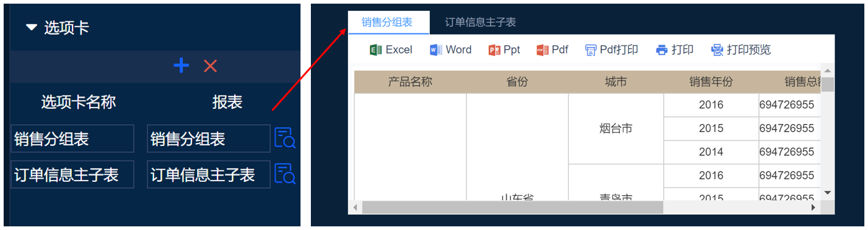This screenshot has height=230, width=868.
Task: Edit the 销售分组表 tab name field
Action: [x=73, y=139]
